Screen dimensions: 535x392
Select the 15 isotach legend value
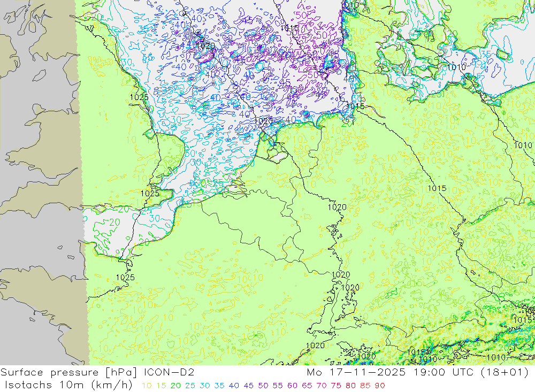[162, 386]
